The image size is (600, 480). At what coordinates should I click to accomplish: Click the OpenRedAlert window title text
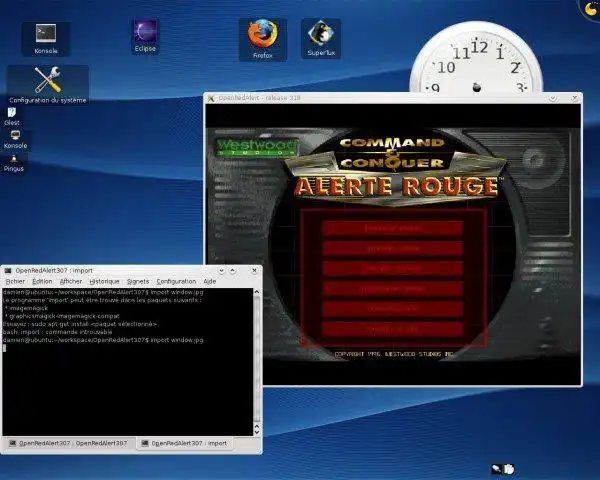[259, 98]
